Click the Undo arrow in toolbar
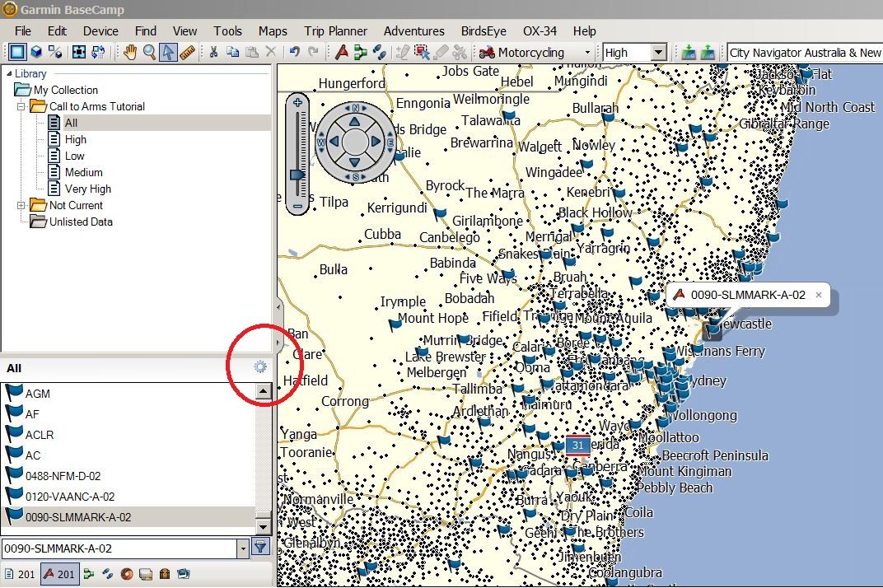883x588 pixels. tap(294, 53)
